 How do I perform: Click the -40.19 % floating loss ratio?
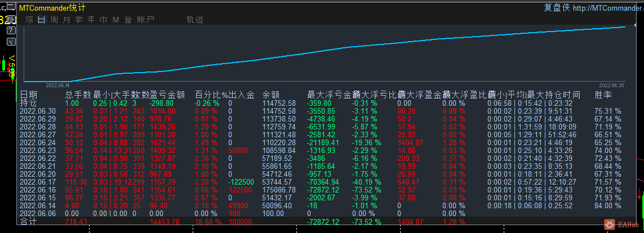coord(367,182)
